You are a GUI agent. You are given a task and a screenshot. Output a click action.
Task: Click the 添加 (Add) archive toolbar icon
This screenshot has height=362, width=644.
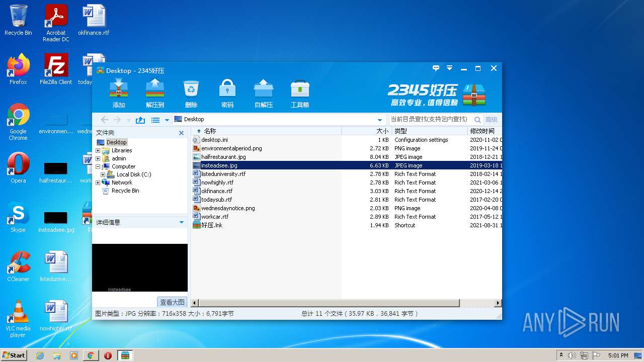point(119,94)
